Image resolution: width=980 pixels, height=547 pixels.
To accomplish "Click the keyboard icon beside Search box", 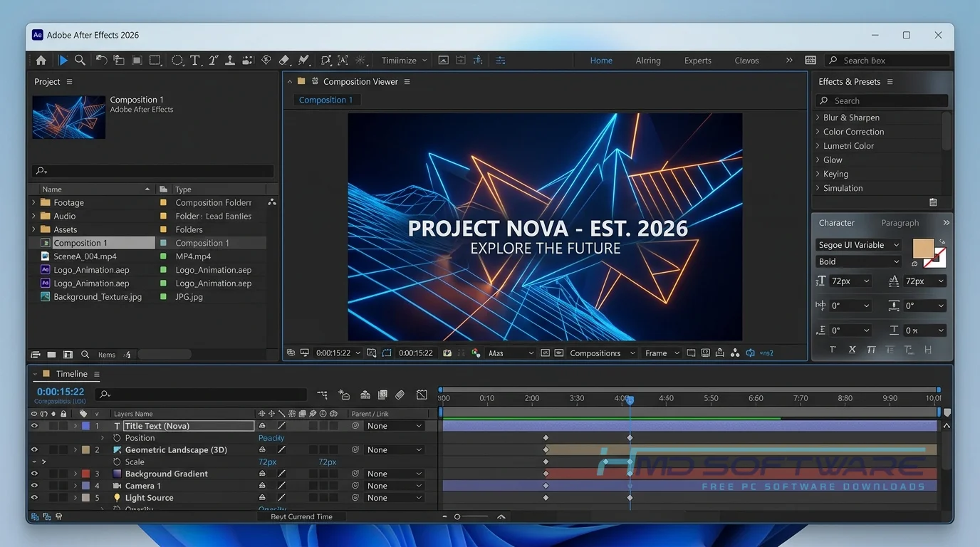I will pos(810,61).
